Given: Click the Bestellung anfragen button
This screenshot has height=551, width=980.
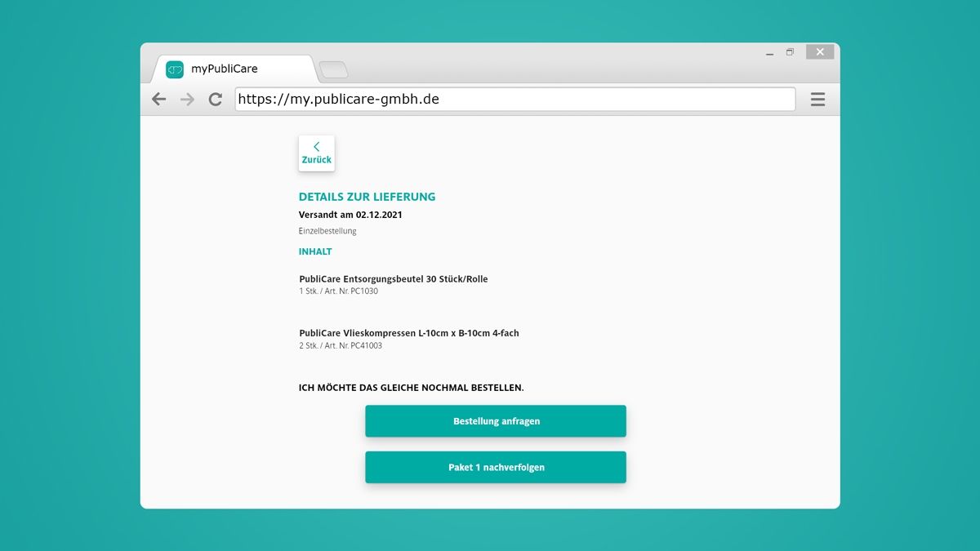Looking at the screenshot, I should pos(496,421).
